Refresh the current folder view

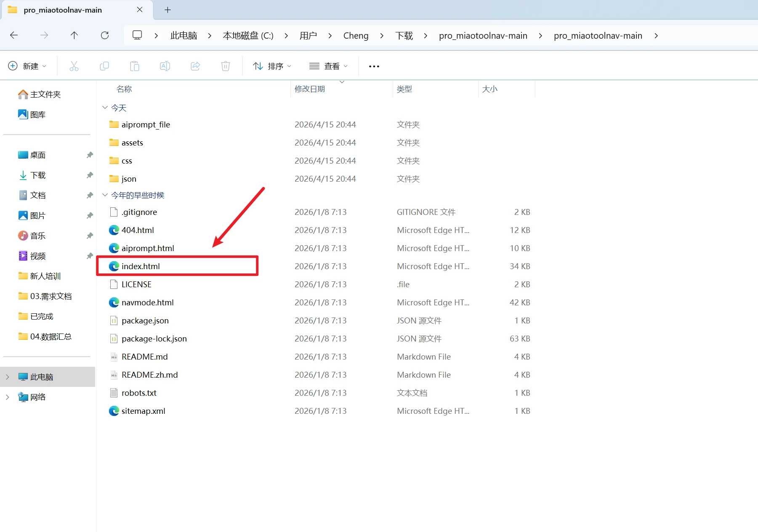[x=105, y=35]
